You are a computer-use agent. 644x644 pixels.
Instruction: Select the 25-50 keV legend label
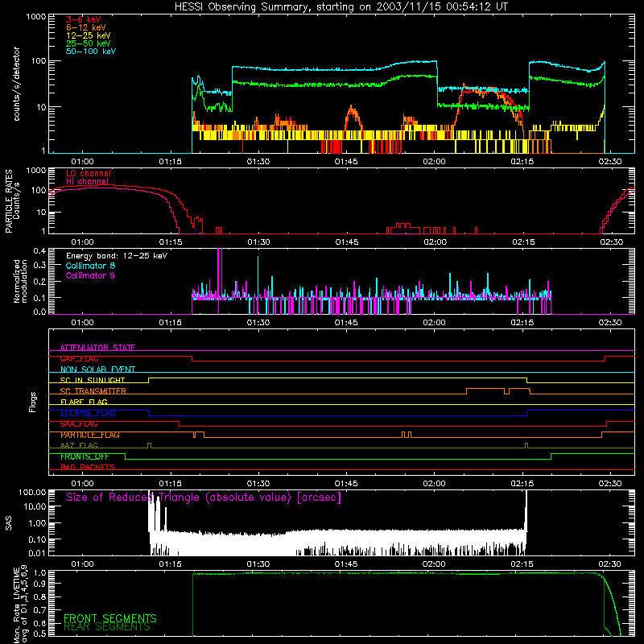coord(89,43)
